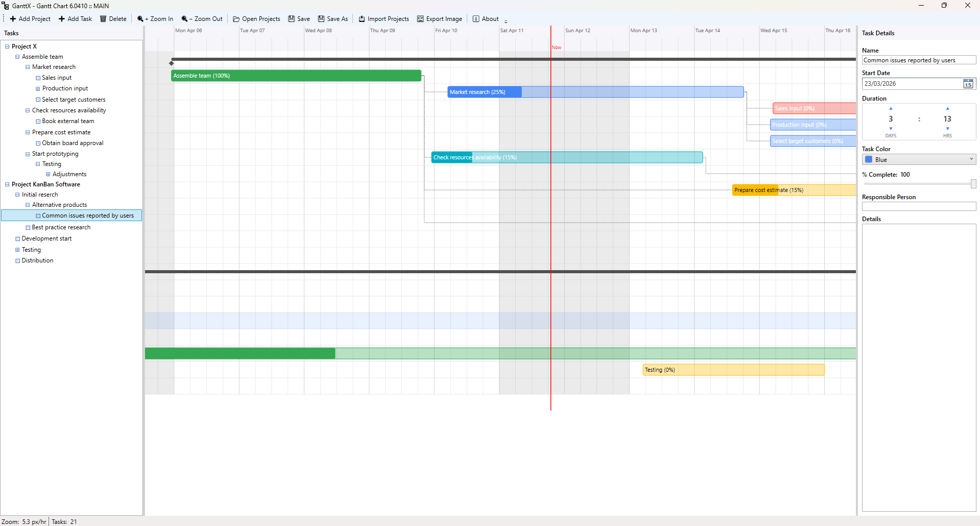Screen dimensions: 980x526
Task: Click the Zoom Out magnifier icon
Action: [184, 19]
